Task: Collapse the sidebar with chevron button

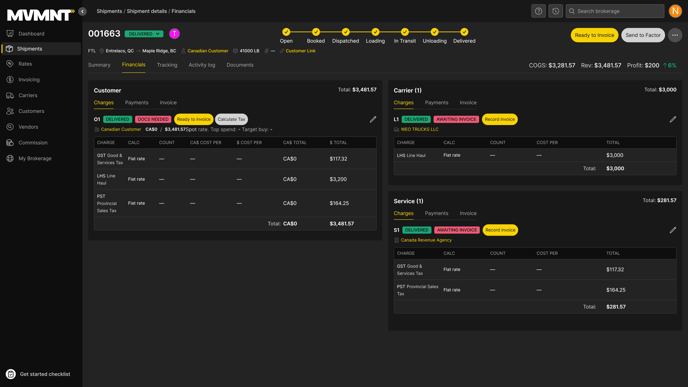Action: [82, 11]
